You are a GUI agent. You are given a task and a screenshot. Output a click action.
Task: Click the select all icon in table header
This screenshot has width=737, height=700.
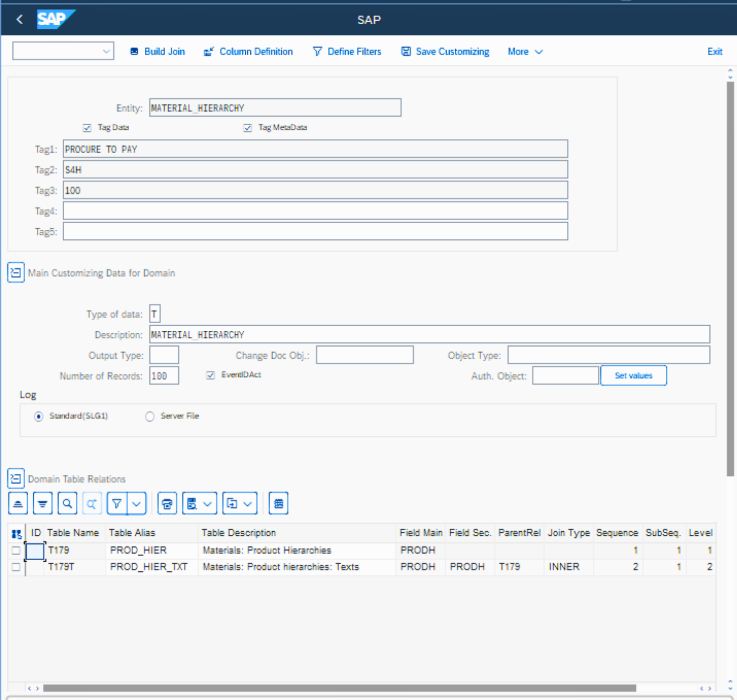pos(17,533)
